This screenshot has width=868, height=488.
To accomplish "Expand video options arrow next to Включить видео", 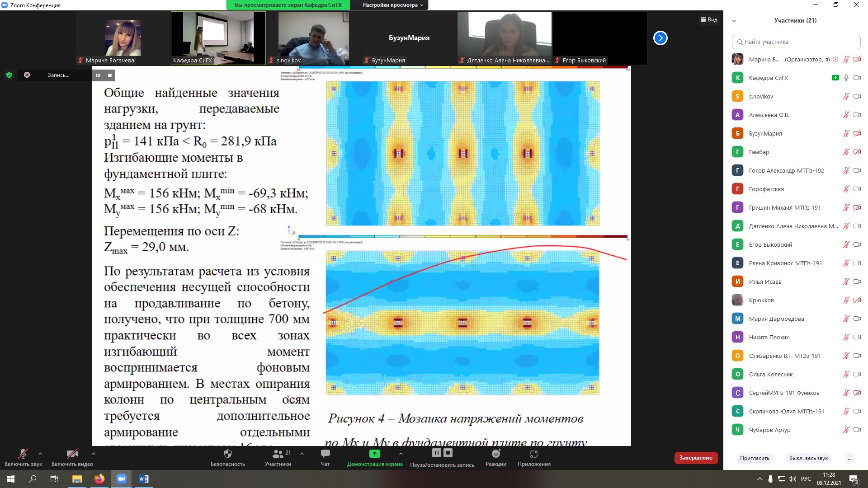I will pyautogui.click(x=93, y=454).
